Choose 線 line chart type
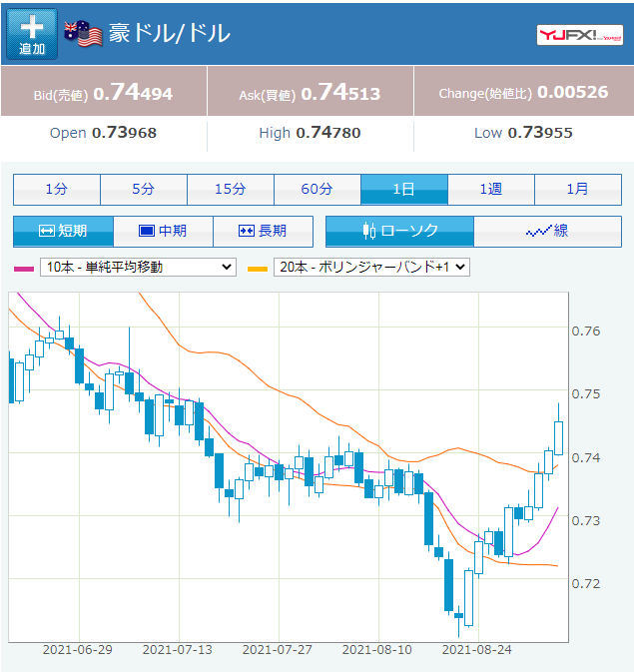Screen dimensions: 634x672 point(548,232)
